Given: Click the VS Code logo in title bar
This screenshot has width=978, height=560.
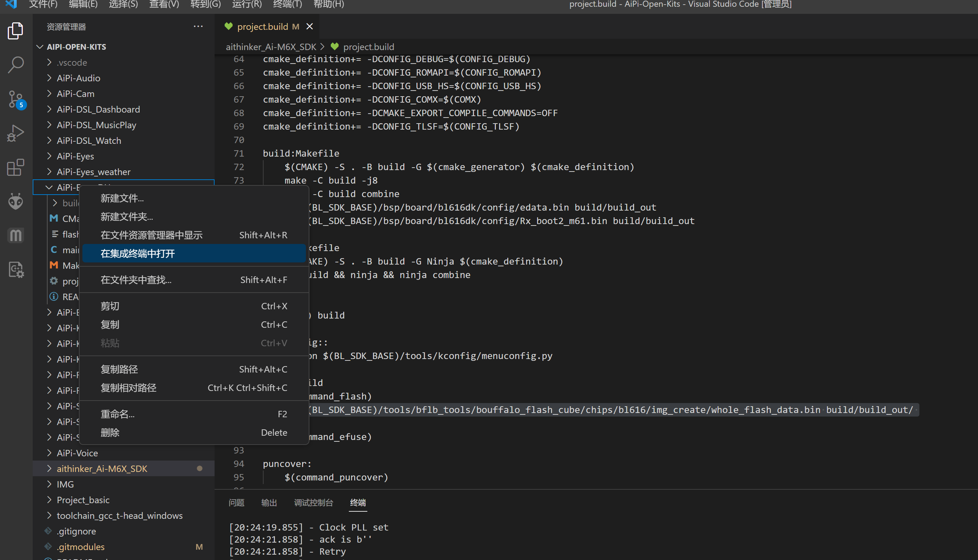Looking at the screenshot, I should pos(11,4).
